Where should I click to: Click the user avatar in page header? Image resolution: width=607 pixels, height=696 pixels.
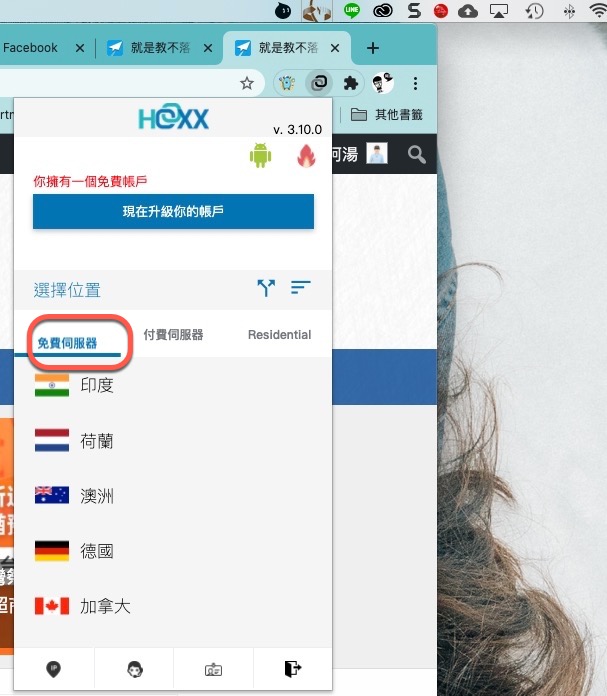pyautogui.click(x=377, y=154)
